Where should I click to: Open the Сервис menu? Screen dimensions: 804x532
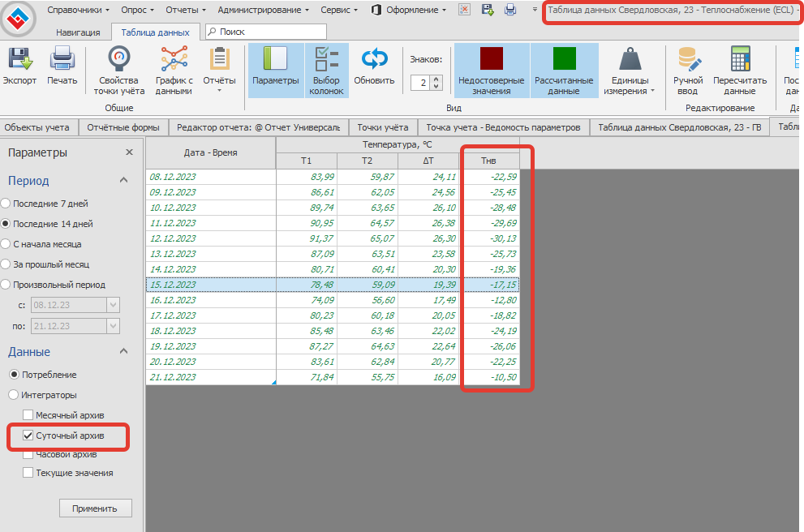click(x=339, y=10)
